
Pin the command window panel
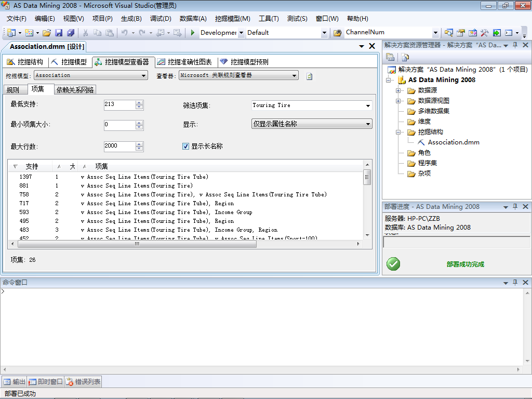pyautogui.click(x=515, y=282)
